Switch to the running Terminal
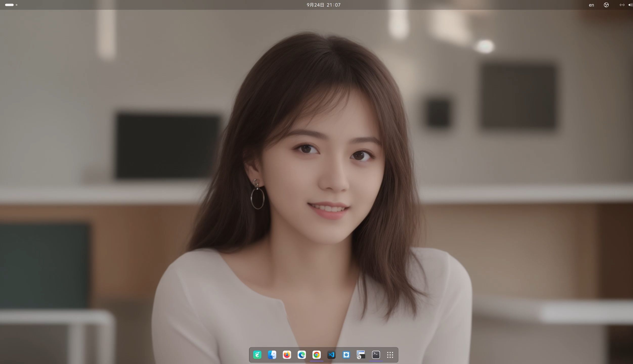This screenshot has height=364, width=633. (x=376, y=355)
